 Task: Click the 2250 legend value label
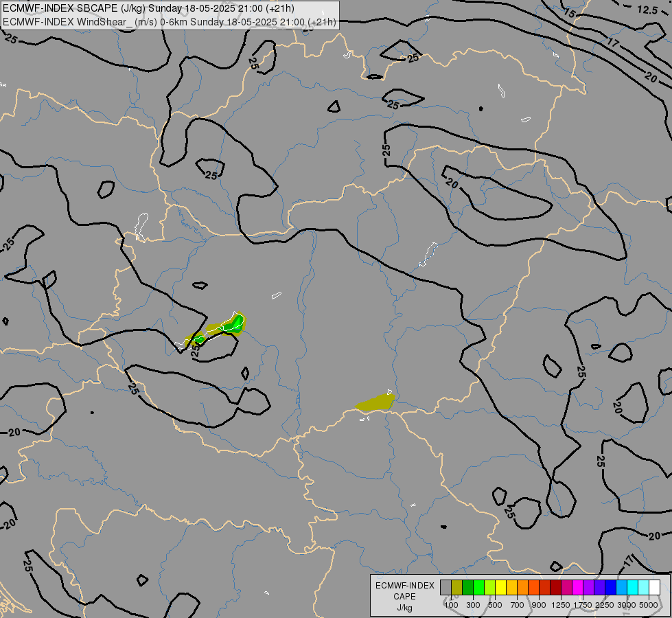(x=604, y=605)
